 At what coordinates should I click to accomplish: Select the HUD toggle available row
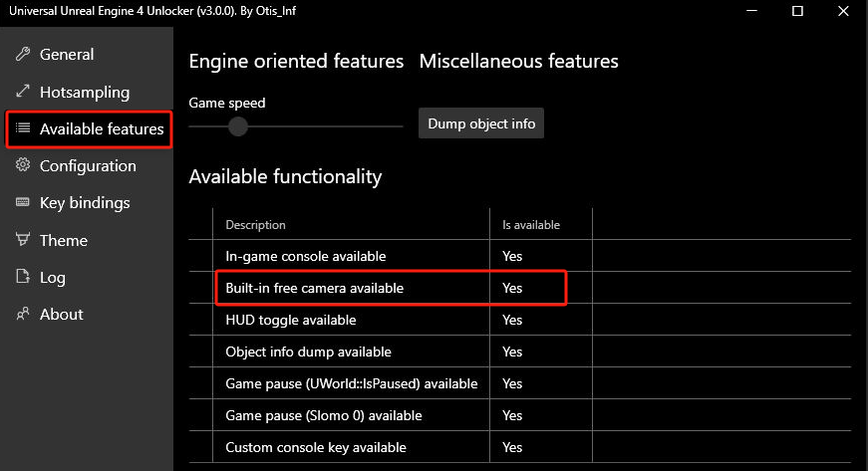click(x=520, y=320)
